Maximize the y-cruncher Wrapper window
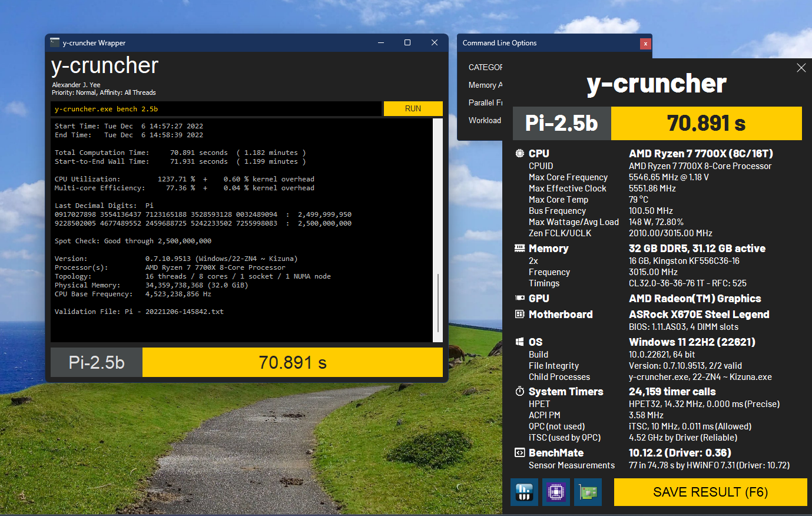Screen dimensions: 812x516 (x=407, y=42)
